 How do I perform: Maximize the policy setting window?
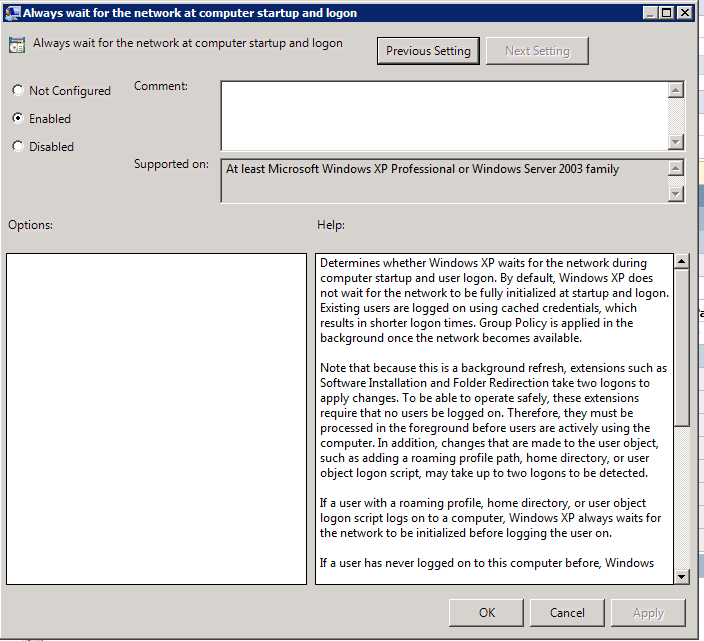tap(665, 13)
